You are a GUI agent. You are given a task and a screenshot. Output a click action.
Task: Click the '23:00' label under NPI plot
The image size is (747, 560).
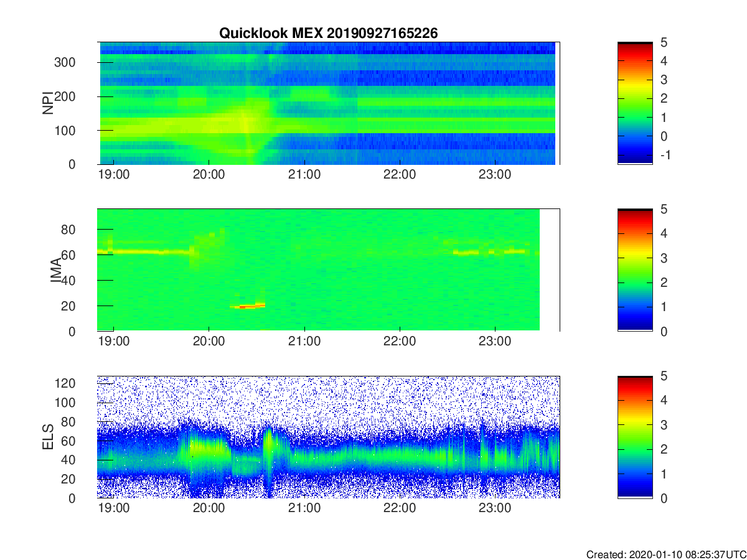[x=494, y=175]
